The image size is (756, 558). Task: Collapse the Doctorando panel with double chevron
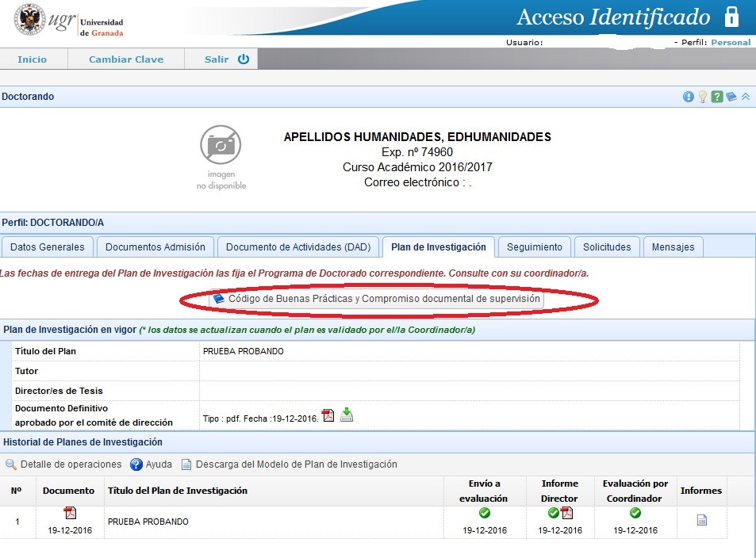[x=745, y=97]
